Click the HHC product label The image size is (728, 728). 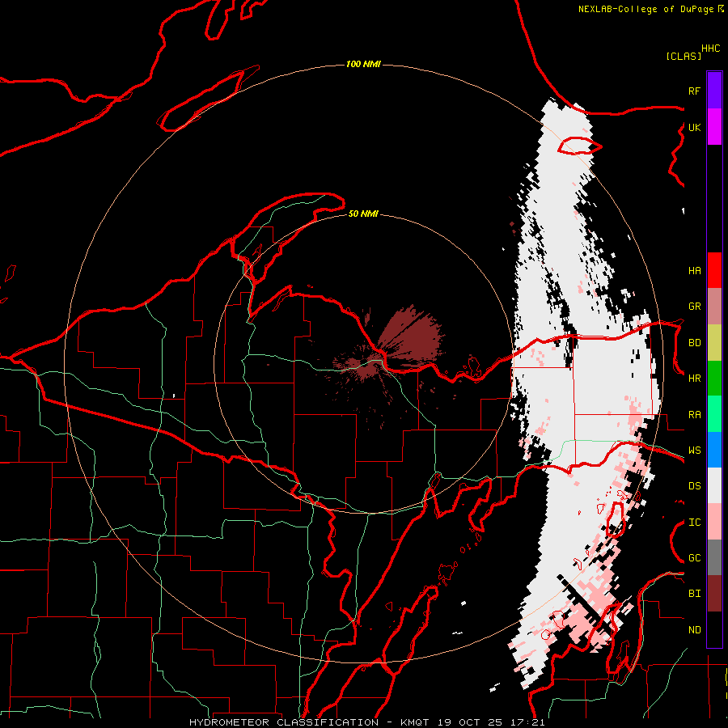[x=710, y=49]
